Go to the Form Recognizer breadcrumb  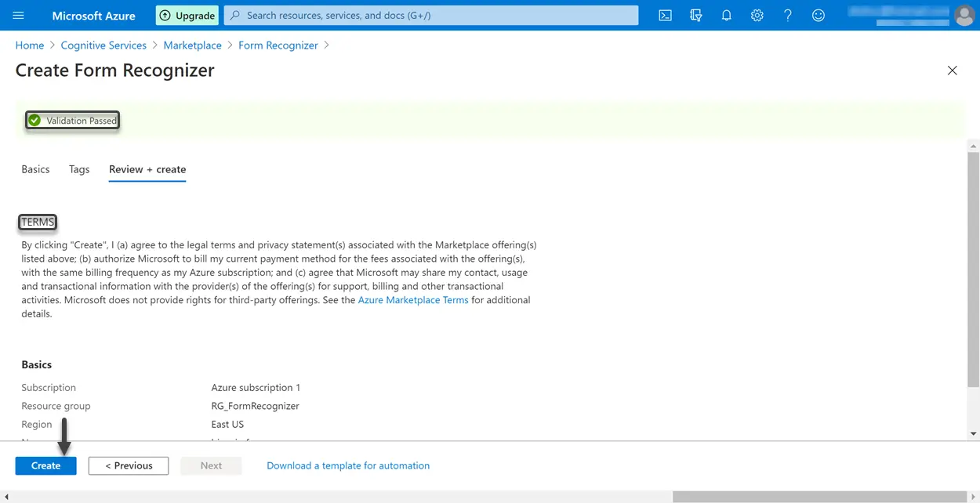click(x=278, y=45)
